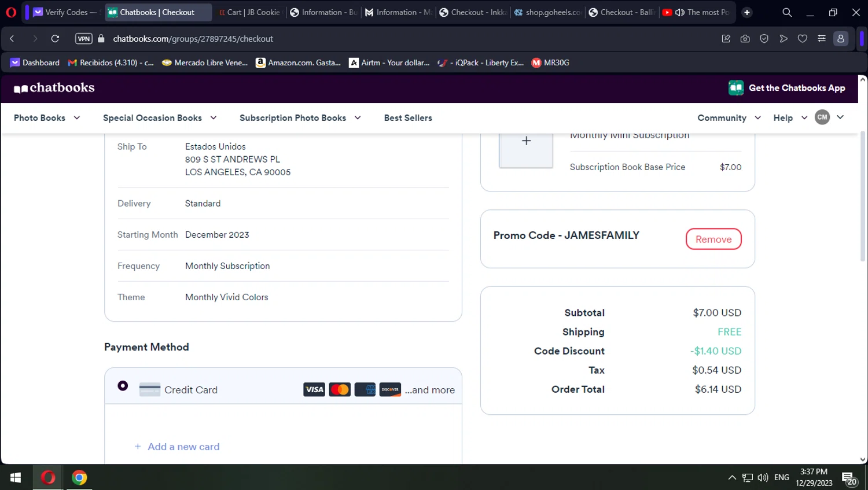
Task: Click the Mastercard logo
Action: tap(340, 390)
